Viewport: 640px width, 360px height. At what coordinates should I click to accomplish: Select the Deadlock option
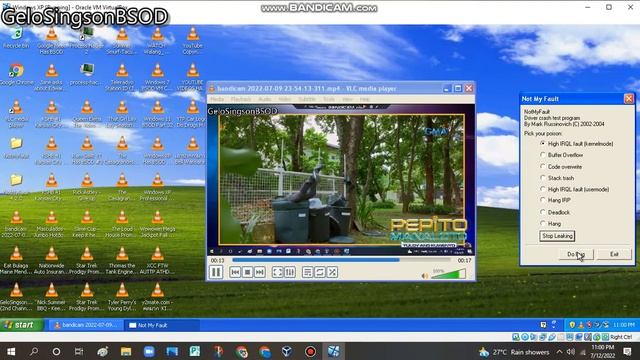[x=555, y=212]
